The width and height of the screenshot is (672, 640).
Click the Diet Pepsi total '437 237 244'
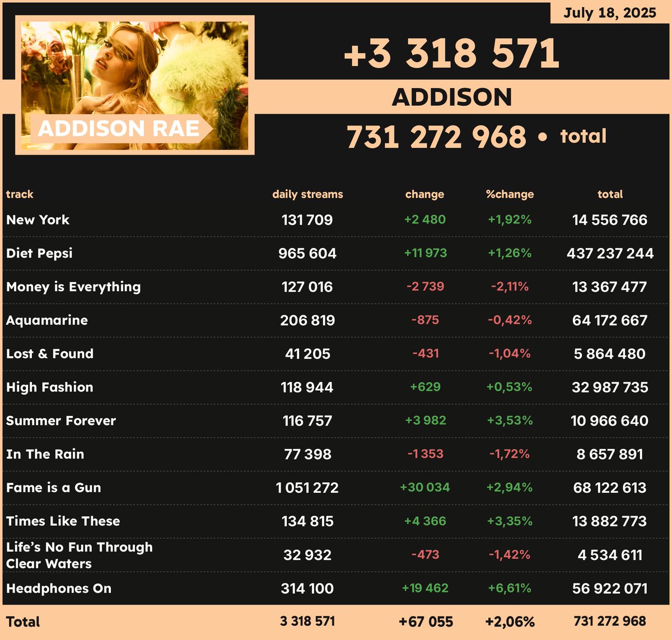tap(610, 254)
